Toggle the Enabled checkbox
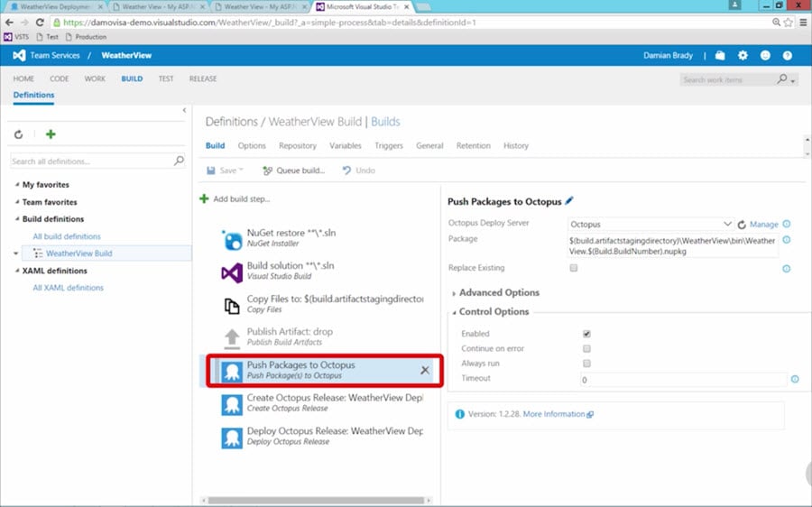The width and height of the screenshot is (812, 507). 586,334
